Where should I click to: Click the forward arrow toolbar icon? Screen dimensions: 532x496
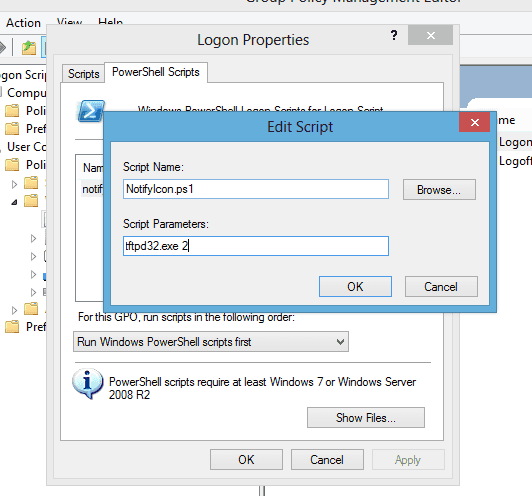[x=3, y=47]
